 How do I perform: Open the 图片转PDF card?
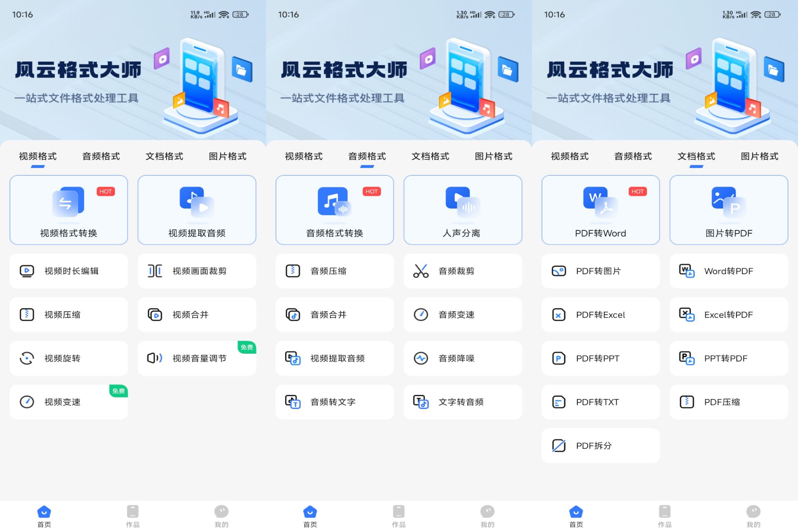click(729, 210)
